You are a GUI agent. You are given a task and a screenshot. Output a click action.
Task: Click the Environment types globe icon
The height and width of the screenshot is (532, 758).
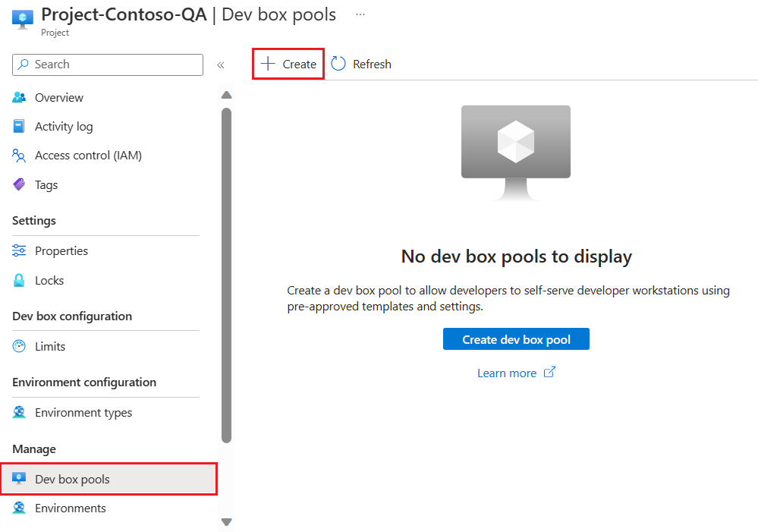click(19, 413)
